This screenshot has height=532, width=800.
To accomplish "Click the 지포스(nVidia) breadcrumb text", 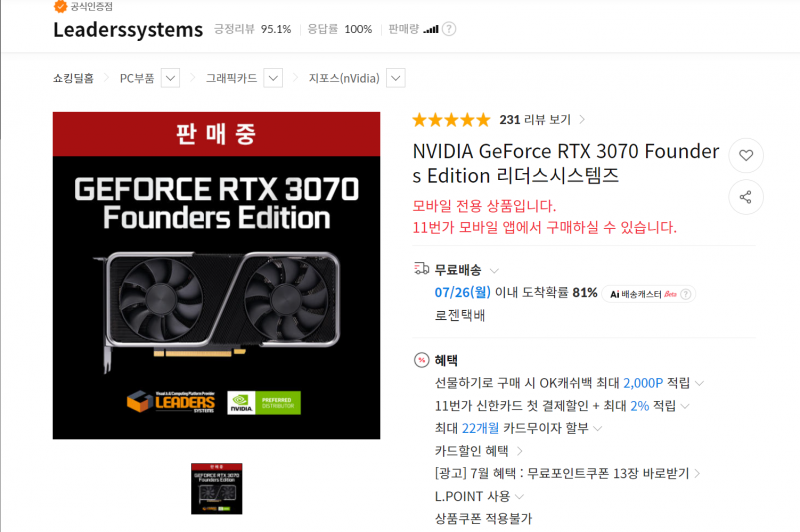I will point(344,78).
